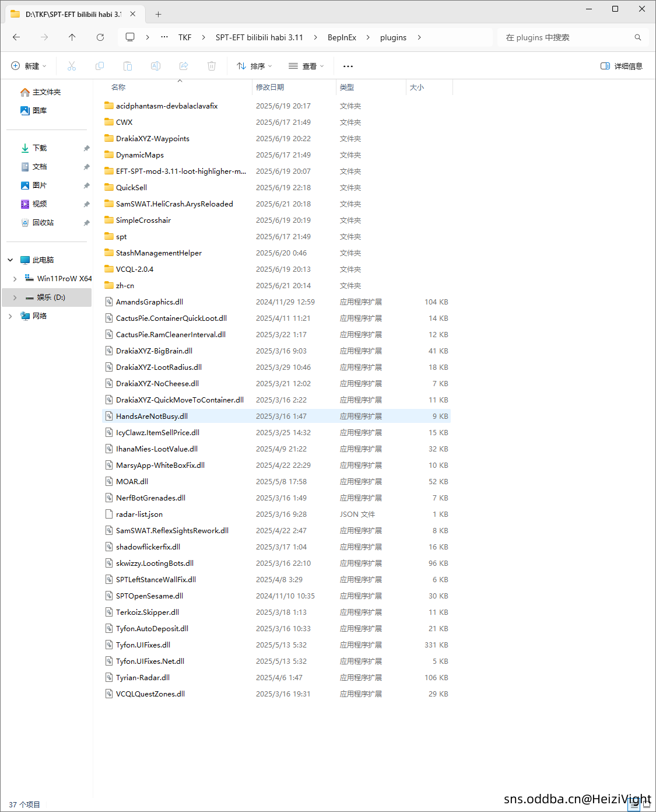Click the TKF breadcrumb
Viewport: 656px width, 812px height.
pyautogui.click(x=185, y=37)
